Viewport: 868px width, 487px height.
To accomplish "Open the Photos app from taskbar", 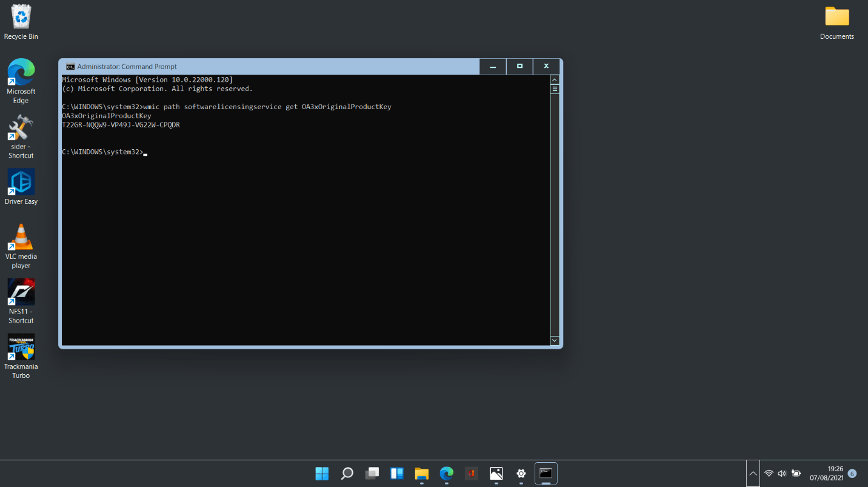I will [x=496, y=474].
